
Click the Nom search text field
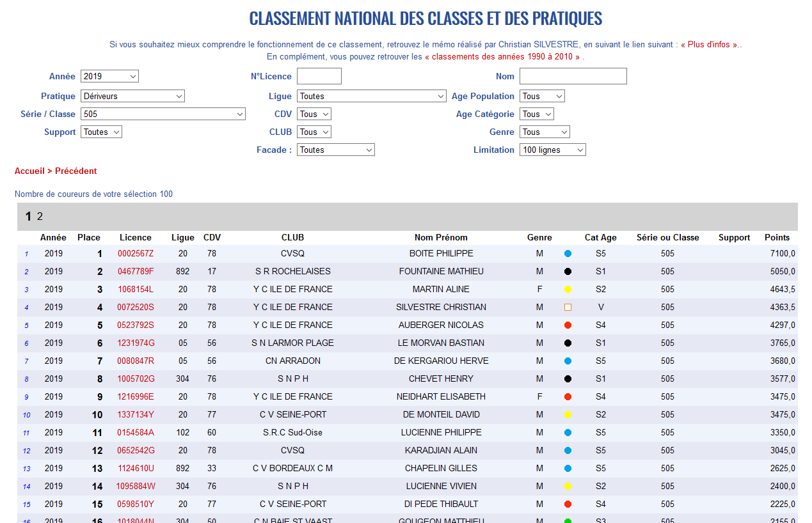(573, 77)
